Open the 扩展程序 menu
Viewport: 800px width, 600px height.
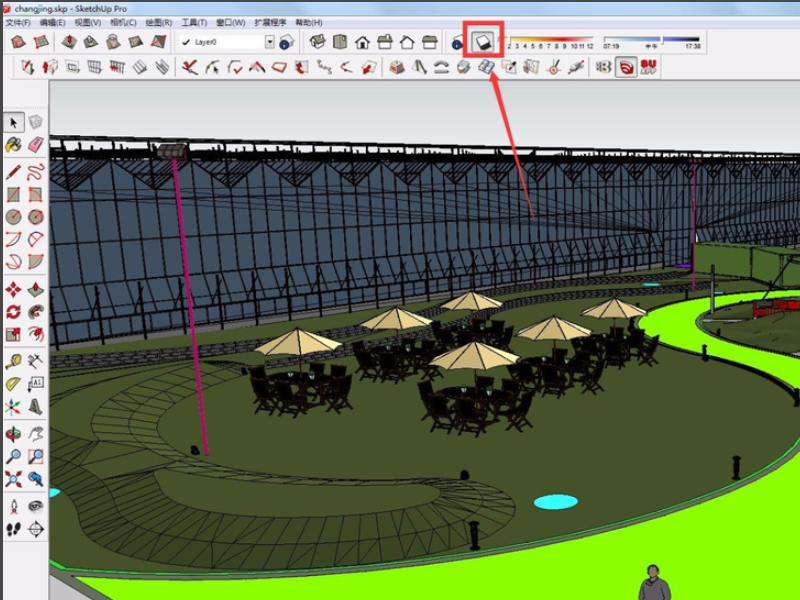click(270, 22)
